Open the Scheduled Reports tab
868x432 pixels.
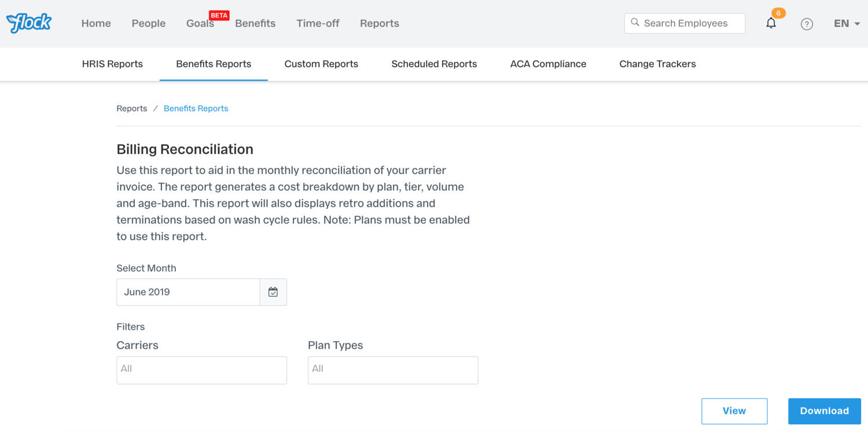click(434, 64)
